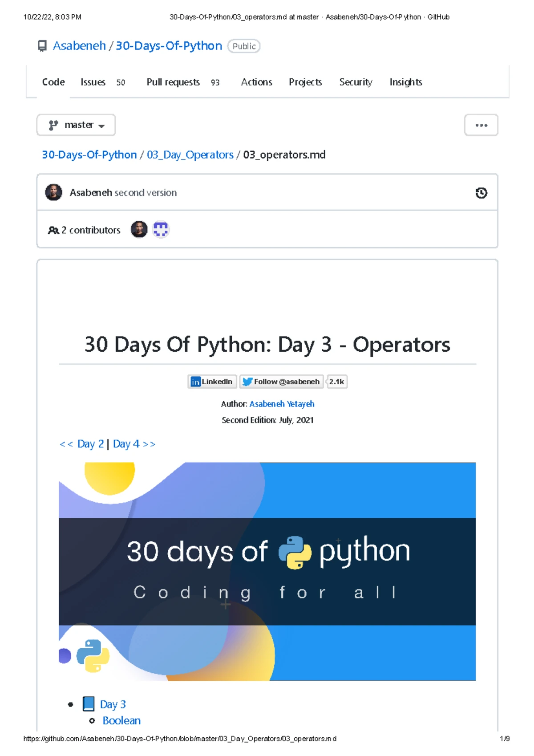Open the three-dot more options menu
534x756 pixels.
pyautogui.click(x=481, y=125)
